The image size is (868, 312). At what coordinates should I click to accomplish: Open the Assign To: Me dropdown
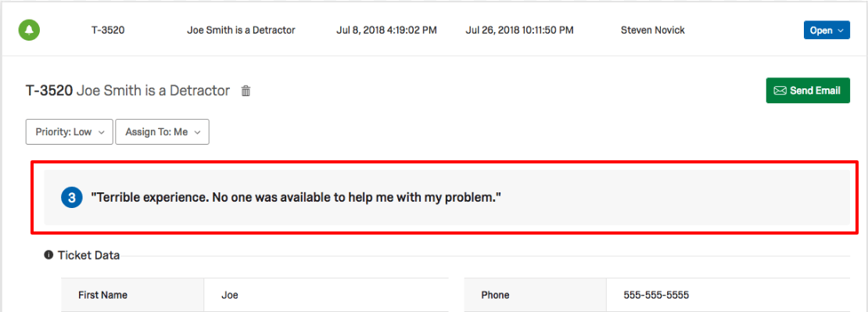click(x=162, y=131)
